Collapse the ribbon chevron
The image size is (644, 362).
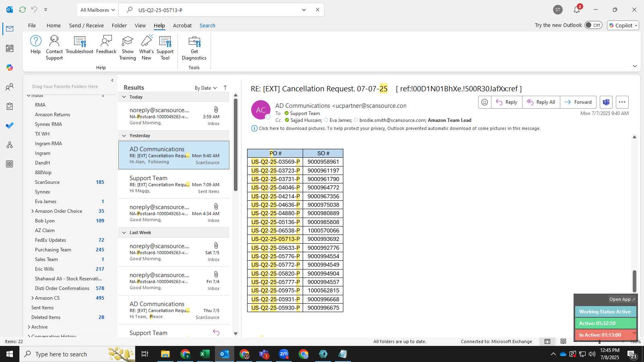click(635, 66)
